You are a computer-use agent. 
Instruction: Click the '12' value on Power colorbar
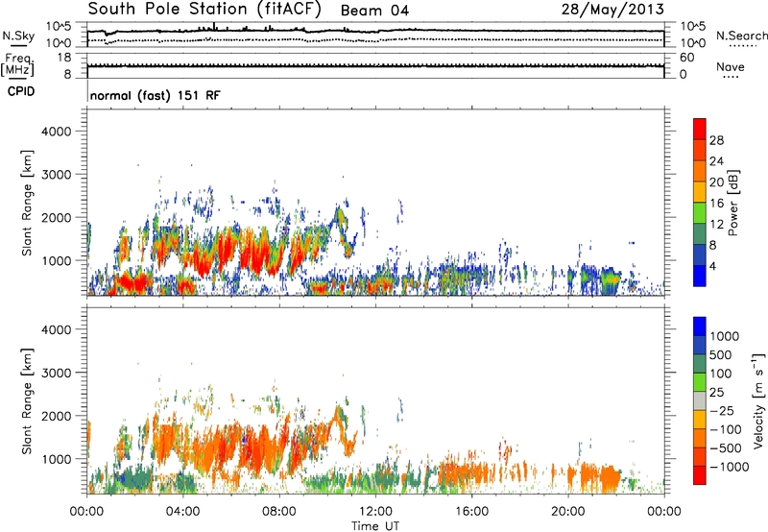tap(716, 225)
